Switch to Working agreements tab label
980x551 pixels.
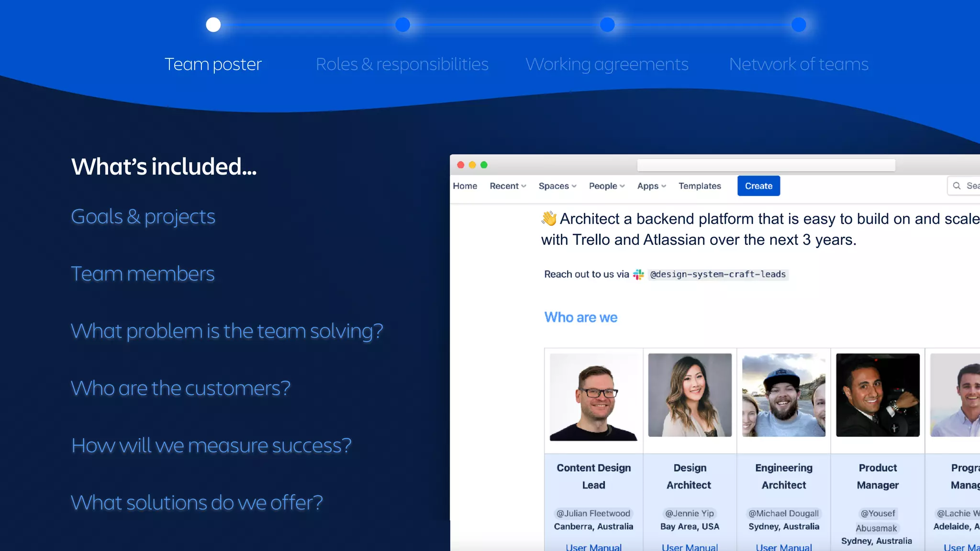click(x=607, y=64)
